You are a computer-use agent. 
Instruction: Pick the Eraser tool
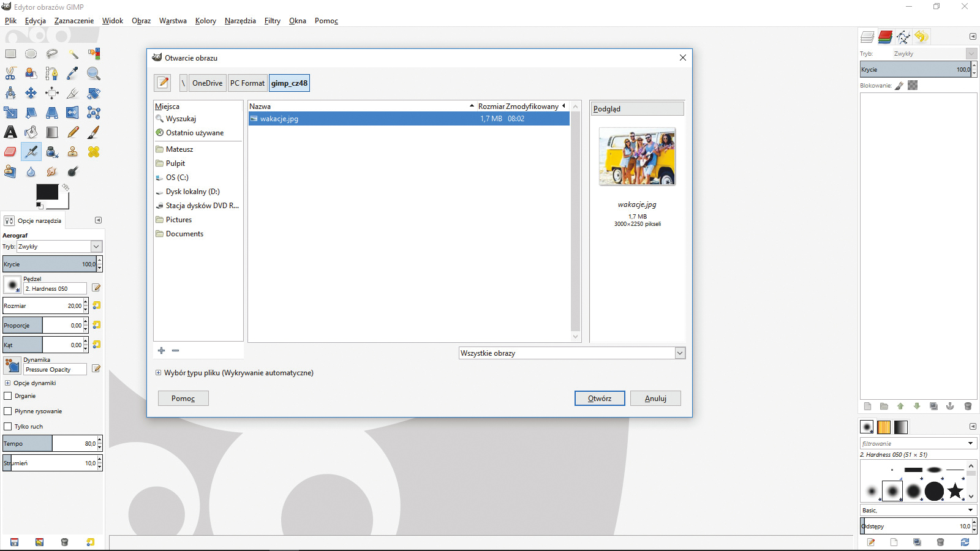(x=10, y=152)
